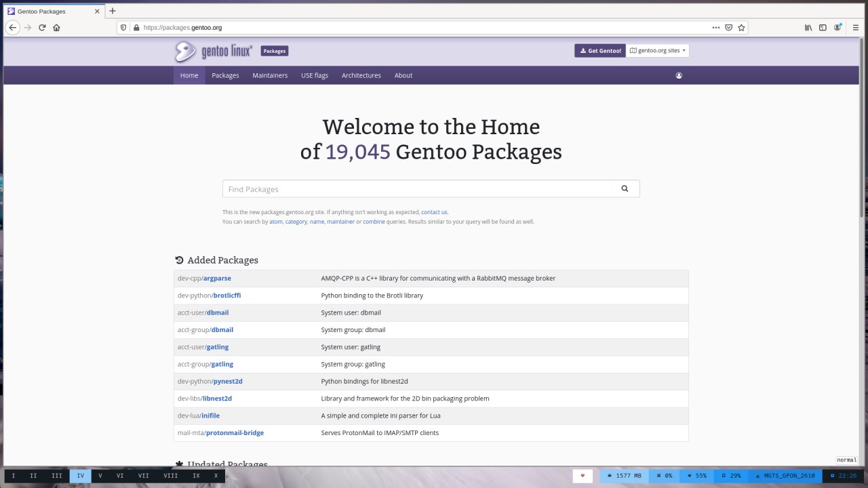Image resolution: width=868 pixels, height=488 pixels.
Task: Click the Firefox back arrow button
Action: click(x=12, y=28)
